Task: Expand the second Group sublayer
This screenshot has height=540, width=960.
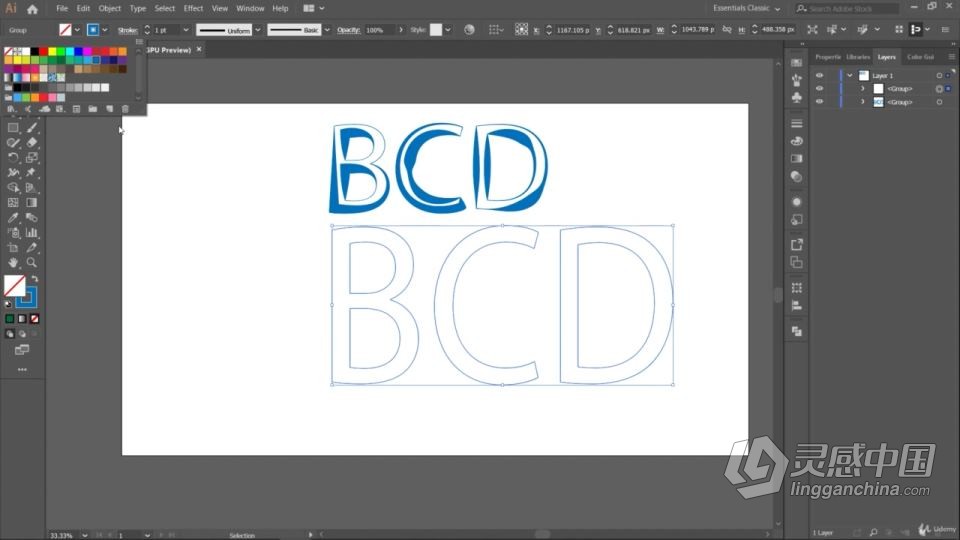Action: [x=863, y=102]
